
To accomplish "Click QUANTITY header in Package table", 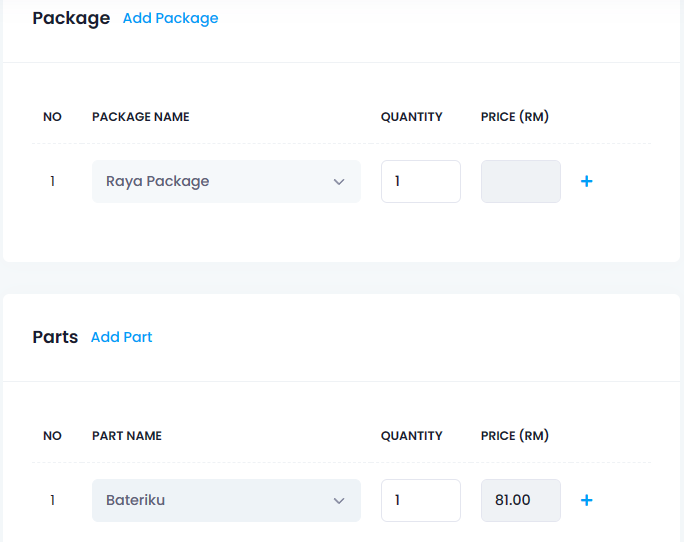I will [412, 117].
